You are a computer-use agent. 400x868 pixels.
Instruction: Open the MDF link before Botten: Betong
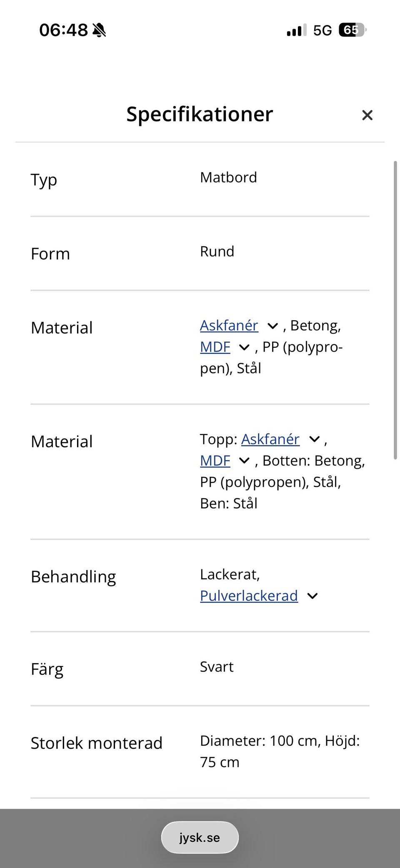pos(215,460)
